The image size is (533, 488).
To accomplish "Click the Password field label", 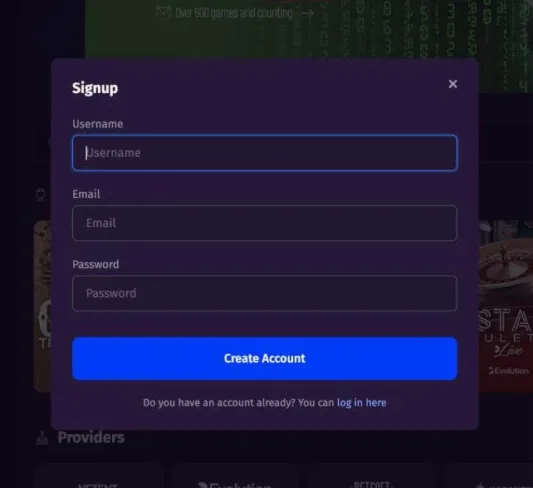I will point(96,264).
